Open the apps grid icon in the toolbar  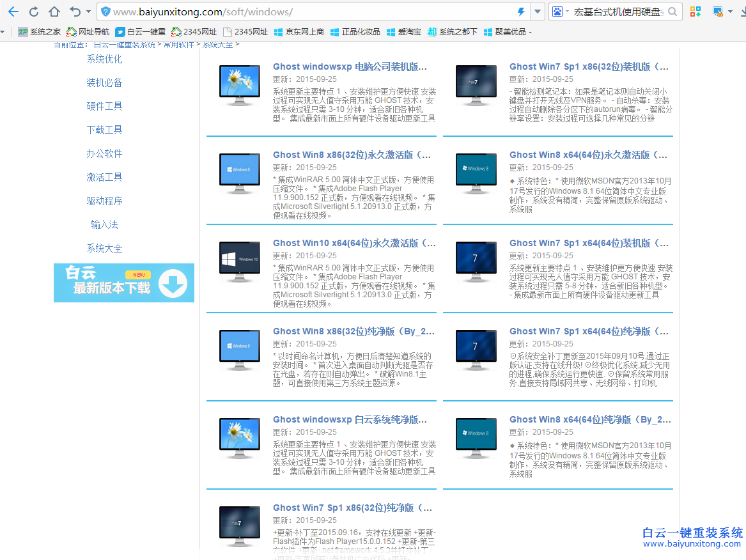pyautogui.click(x=695, y=11)
